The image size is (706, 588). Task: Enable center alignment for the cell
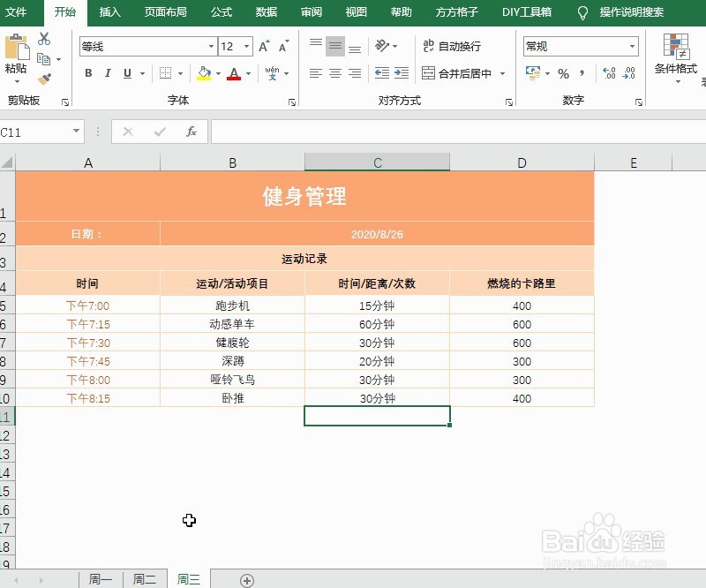pos(334,73)
